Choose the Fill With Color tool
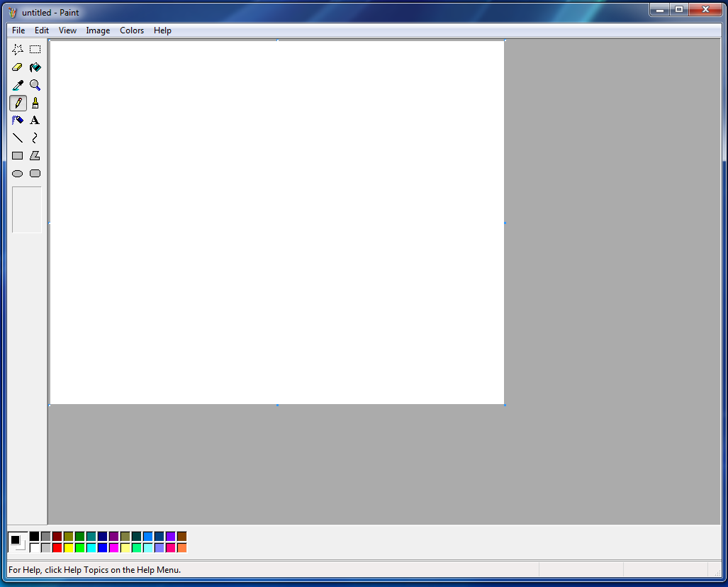The height and width of the screenshot is (587, 728). (x=35, y=67)
